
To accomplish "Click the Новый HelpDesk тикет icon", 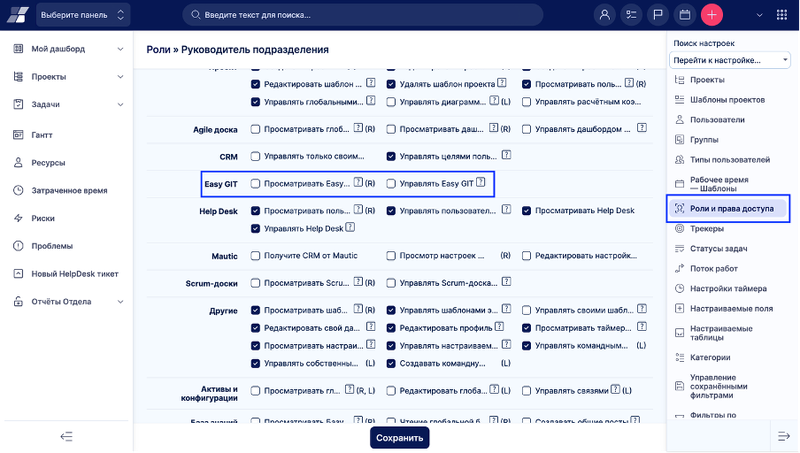I will tap(18, 273).
